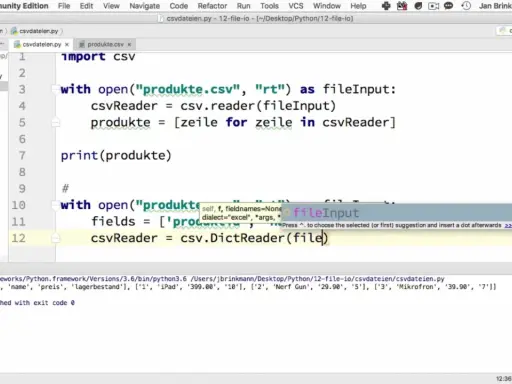The width and height of the screenshot is (512, 384).
Task: Click line number 12 in gutter
Action: [x=18, y=238]
